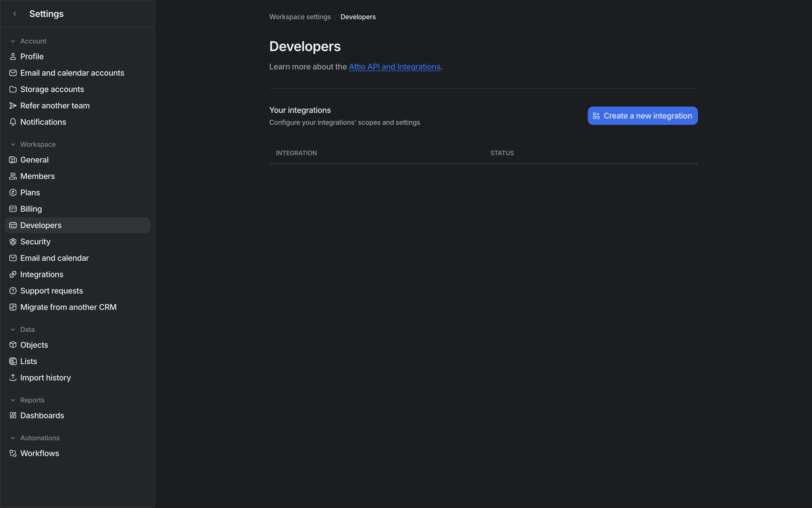The image size is (812, 508).
Task: Open Dashboards settings
Action: [x=78, y=416]
